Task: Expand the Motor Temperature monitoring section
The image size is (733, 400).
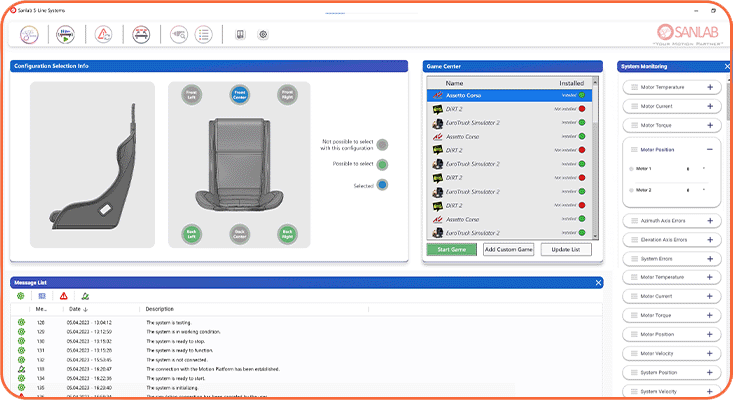Action: click(709, 87)
